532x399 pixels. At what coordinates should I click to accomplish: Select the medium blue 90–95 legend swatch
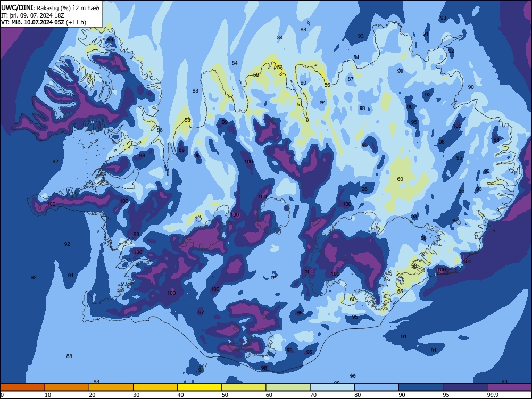point(421,387)
